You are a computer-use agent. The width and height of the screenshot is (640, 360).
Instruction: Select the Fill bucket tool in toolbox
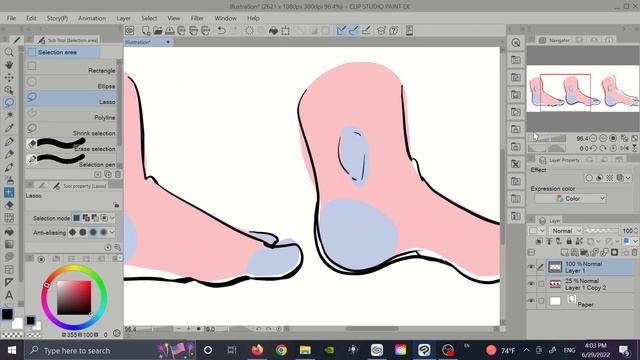[x=9, y=231]
